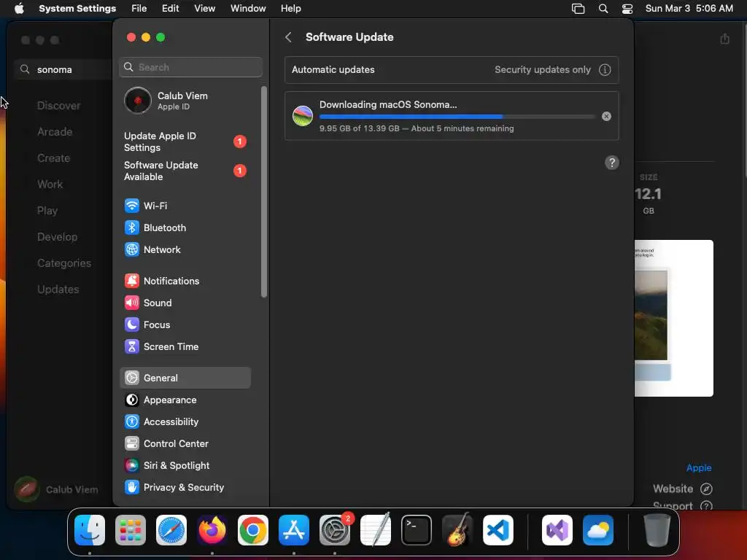747x560 pixels.
Task: Open Focus settings
Action: point(185,324)
